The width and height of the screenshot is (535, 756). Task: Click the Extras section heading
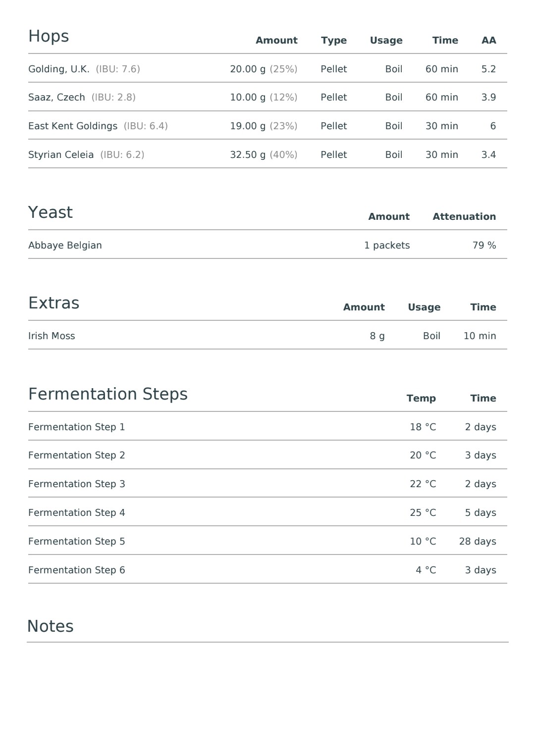[x=53, y=303]
